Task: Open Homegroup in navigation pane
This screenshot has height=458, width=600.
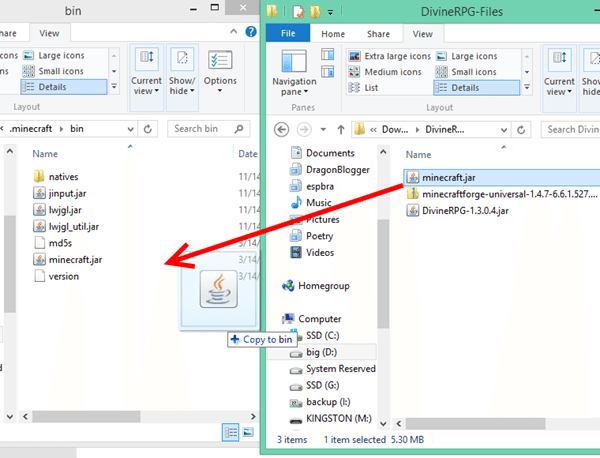Action: point(316,286)
